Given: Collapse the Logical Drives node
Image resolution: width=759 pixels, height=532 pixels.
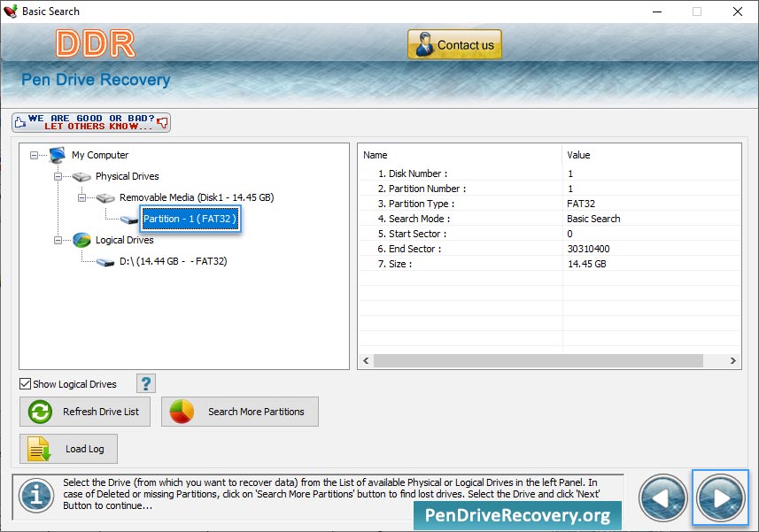Looking at the screenshot, I should click(58, 241).
